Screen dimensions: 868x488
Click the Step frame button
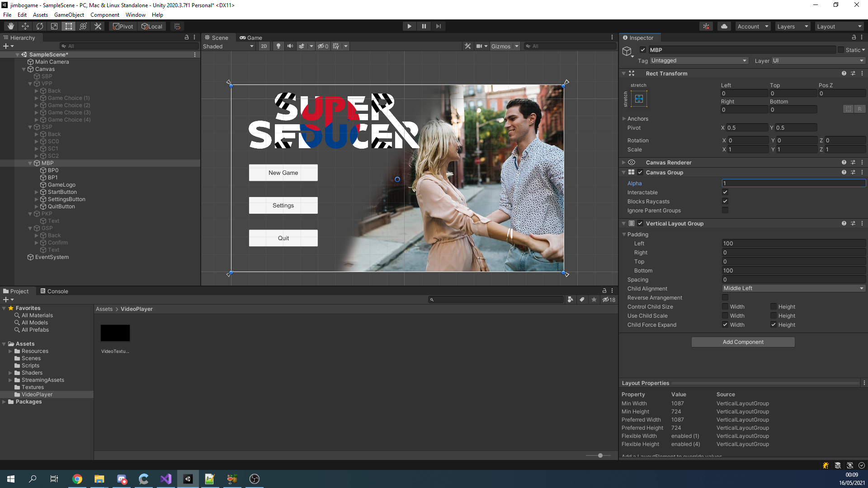[x=438, y=26]
